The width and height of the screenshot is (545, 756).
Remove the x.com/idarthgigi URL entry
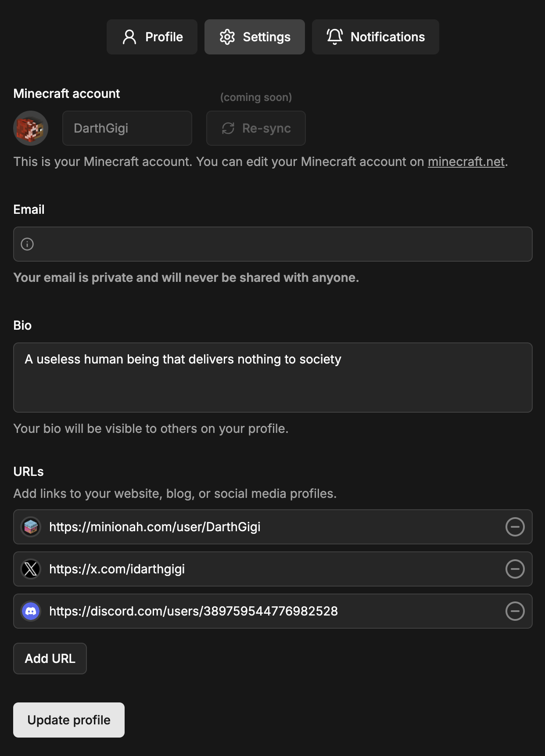coord(516,569)
